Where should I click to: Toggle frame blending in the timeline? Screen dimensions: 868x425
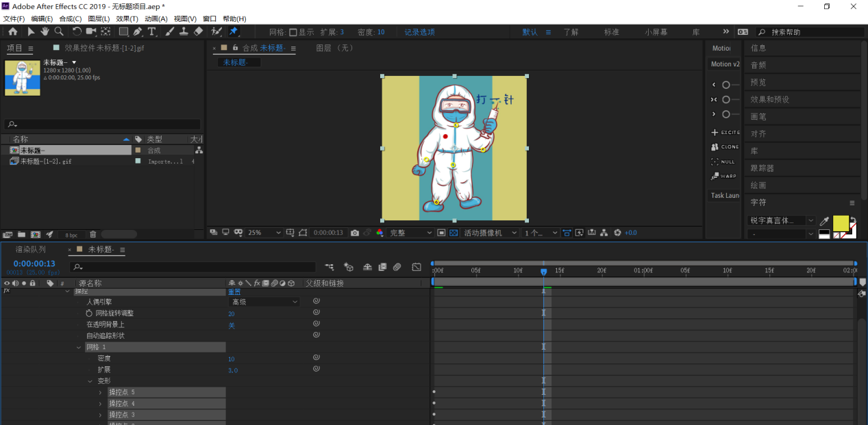coord(382,267)
